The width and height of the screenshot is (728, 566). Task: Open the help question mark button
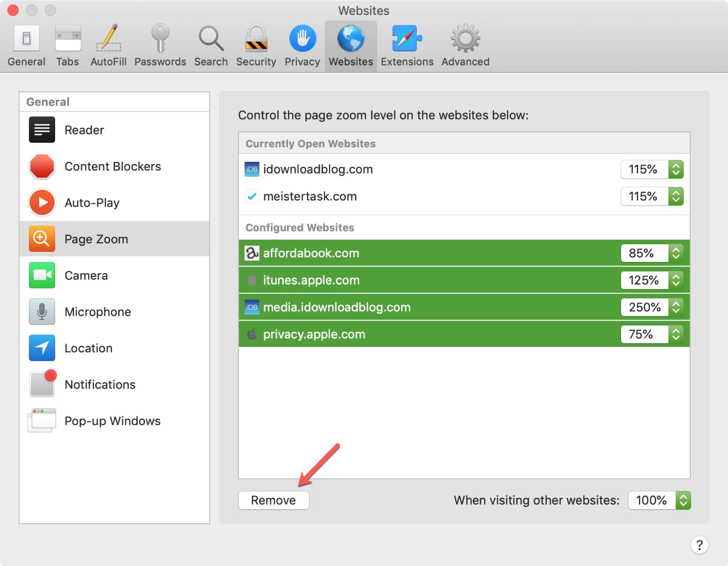(x=699, y=545)
